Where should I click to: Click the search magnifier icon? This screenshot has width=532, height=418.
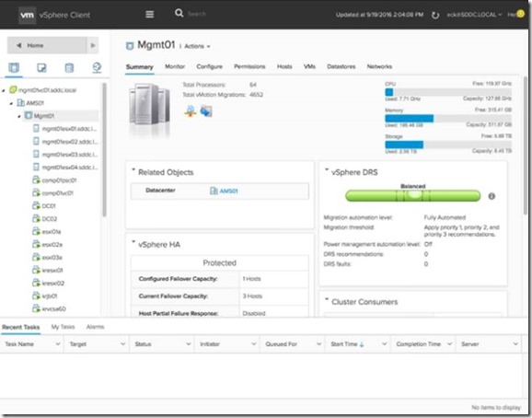point(179,13)
